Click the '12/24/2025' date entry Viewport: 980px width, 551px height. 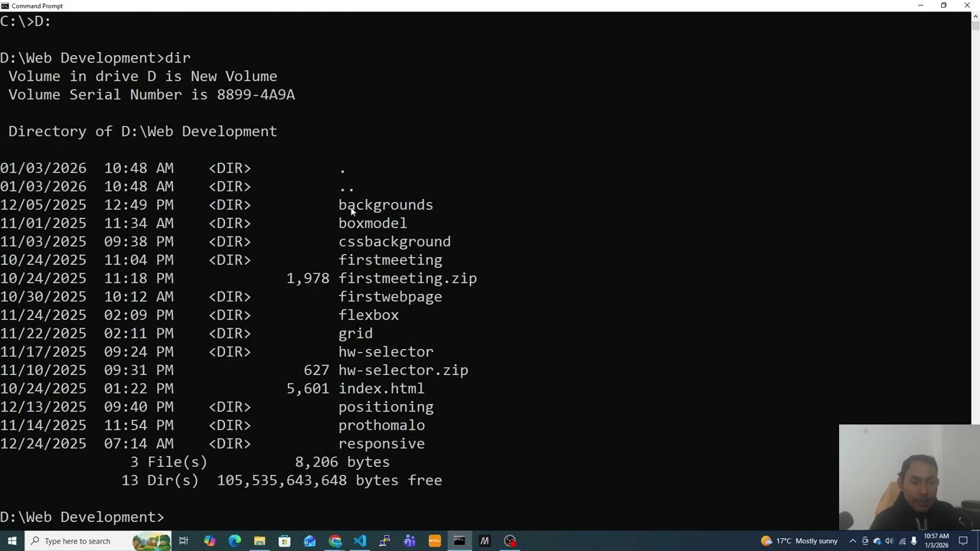[x=43, y=444]
